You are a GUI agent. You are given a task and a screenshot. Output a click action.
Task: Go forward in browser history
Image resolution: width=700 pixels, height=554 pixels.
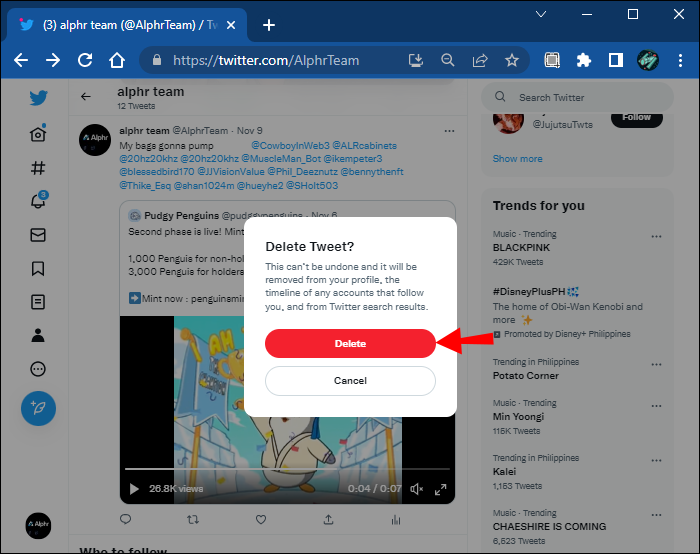tap(53, 60)
